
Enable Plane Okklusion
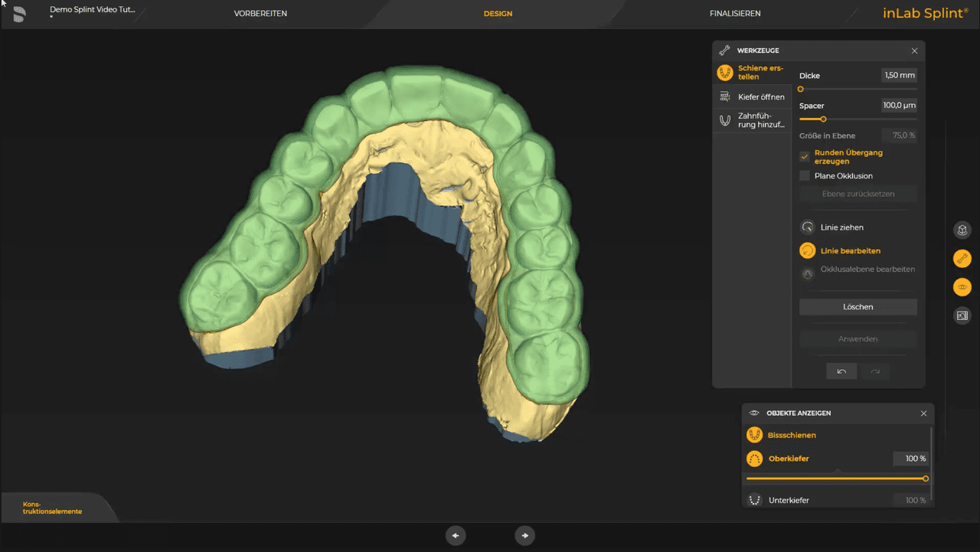[x=805, y=175]
